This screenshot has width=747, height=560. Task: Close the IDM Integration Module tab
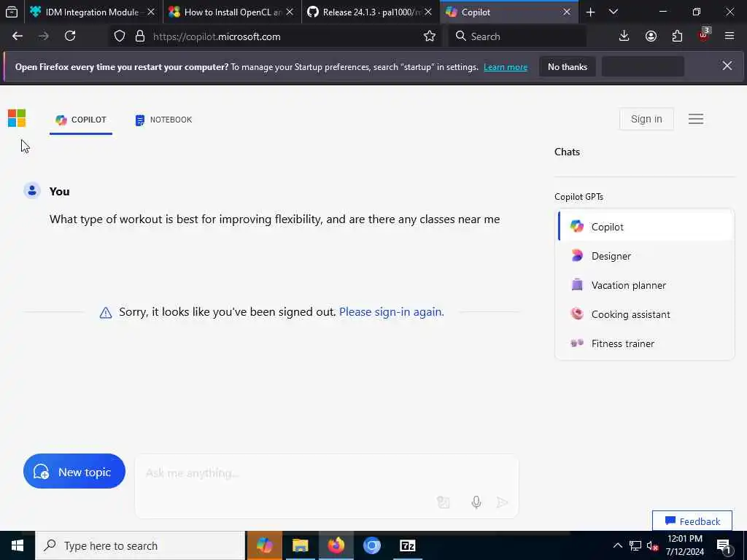[x=151, y=12]
